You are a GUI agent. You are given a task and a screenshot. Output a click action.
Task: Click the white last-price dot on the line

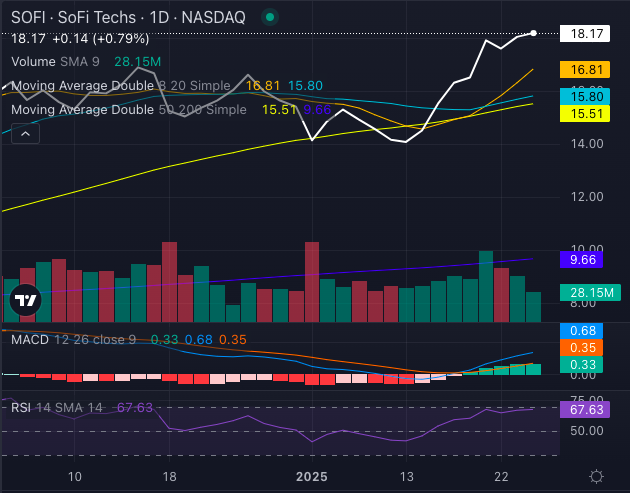click(533, 33)
